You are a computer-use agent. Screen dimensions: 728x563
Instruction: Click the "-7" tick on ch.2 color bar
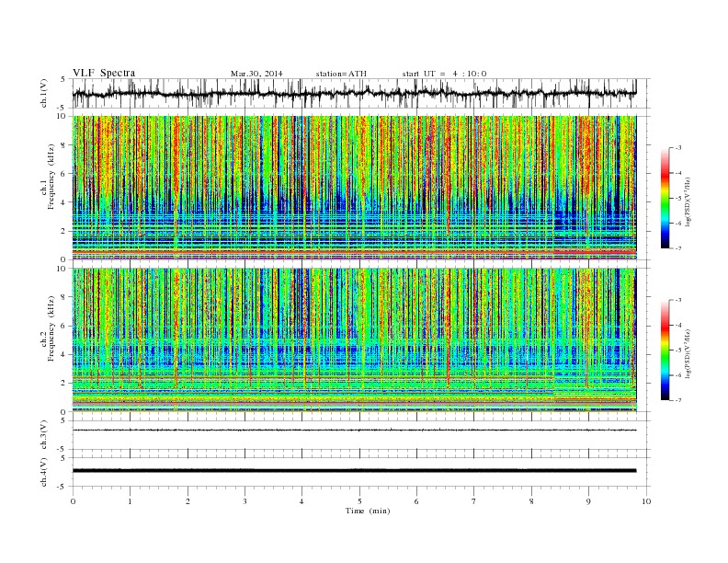click(x=678, y=400)
